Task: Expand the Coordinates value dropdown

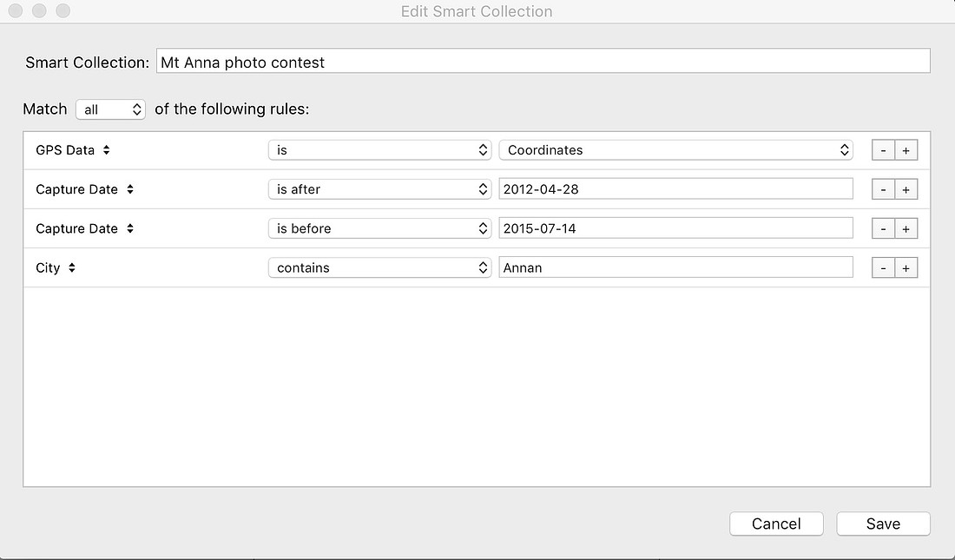Action: click(675, 150)
